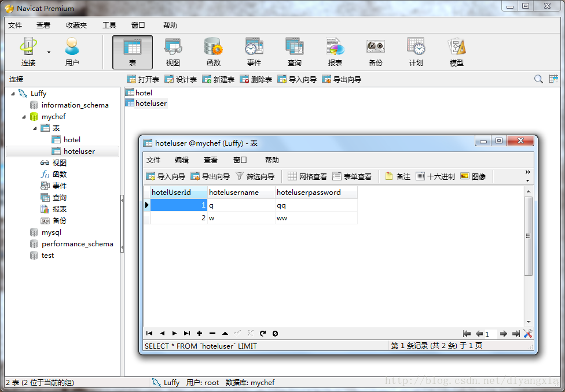Switch to 表单查看 form view
Viewport: 565px width, 392px height.
pos(352,176)
